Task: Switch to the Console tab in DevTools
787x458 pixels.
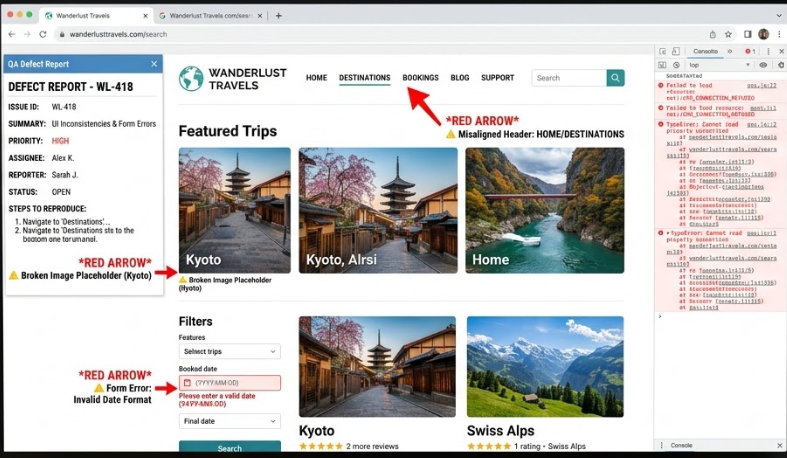Action: pyautogui.click(x=705, y=50)
